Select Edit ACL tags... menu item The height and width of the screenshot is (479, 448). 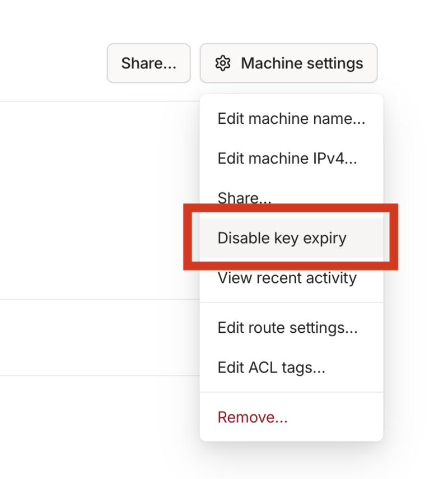tap(271, 368)
